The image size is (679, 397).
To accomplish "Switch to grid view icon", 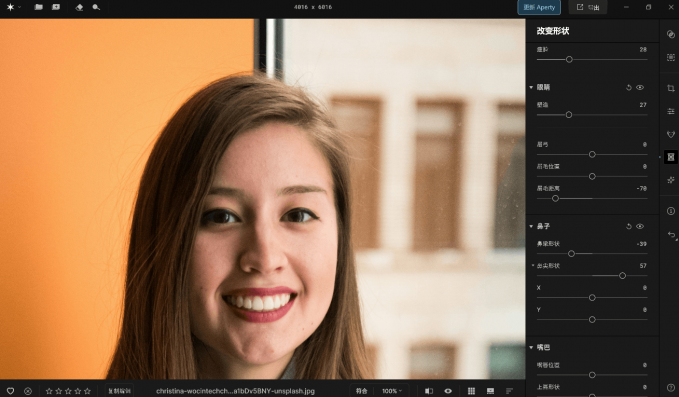I will 472,391.
